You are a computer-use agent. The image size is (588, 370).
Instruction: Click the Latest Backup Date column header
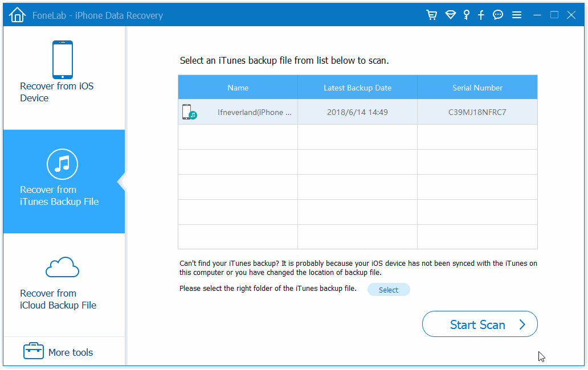point(357,88)
